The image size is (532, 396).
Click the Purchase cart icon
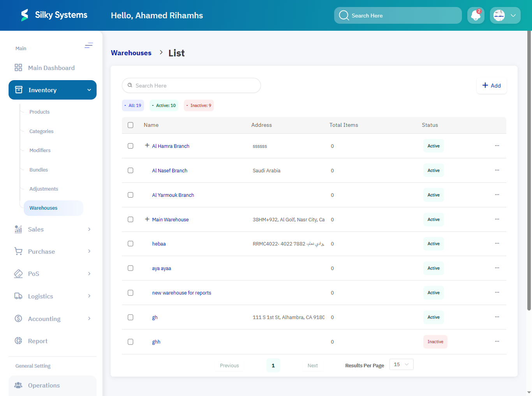pyautogui.click(x=18, y=251)
